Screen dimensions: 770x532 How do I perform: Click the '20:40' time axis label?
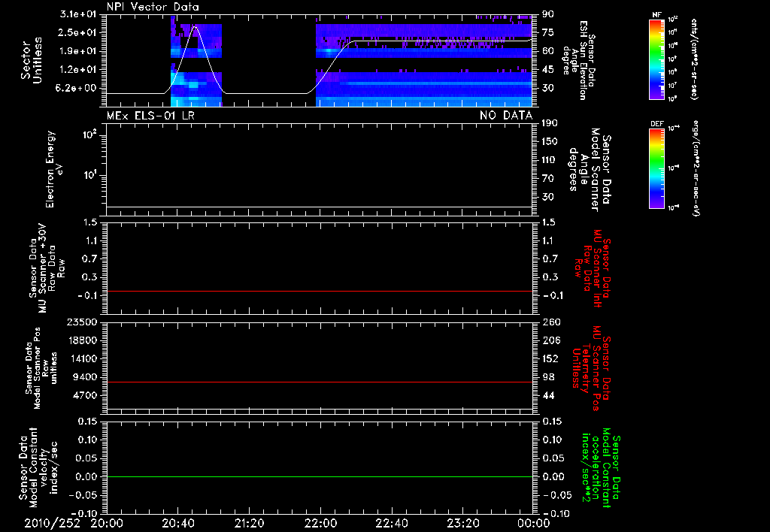pyautogui.click(x=177, y=523)
